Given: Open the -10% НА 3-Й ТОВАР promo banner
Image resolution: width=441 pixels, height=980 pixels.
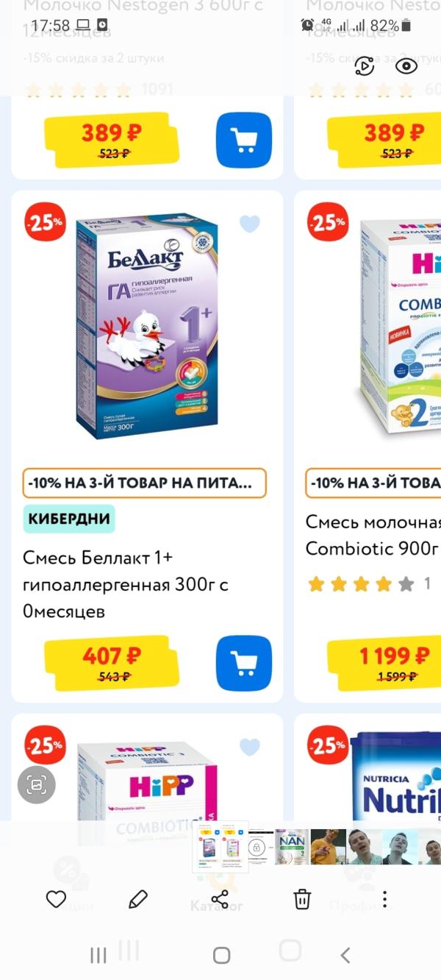Looking at the screenshot, I should tap(145, 483).
